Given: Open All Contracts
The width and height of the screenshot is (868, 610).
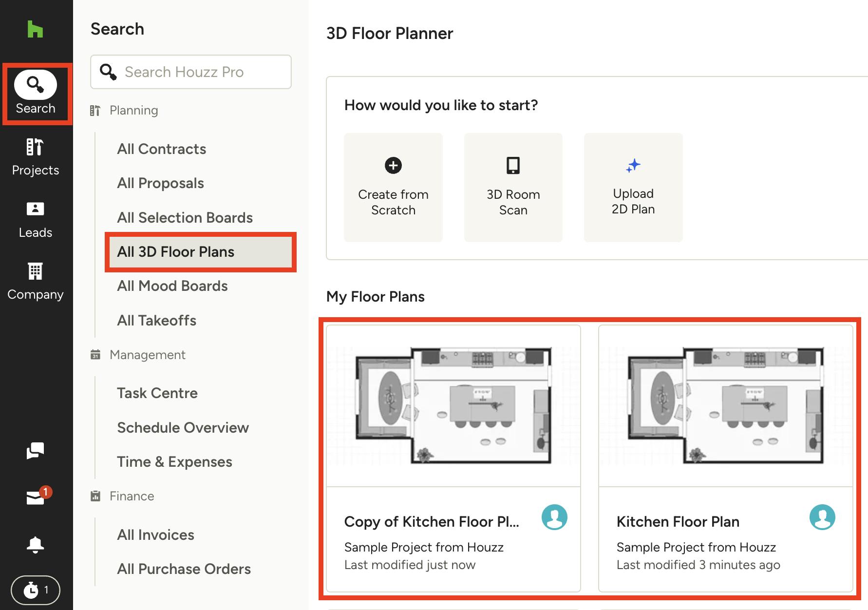Looking at the screenshot, I should coord(161,149).
